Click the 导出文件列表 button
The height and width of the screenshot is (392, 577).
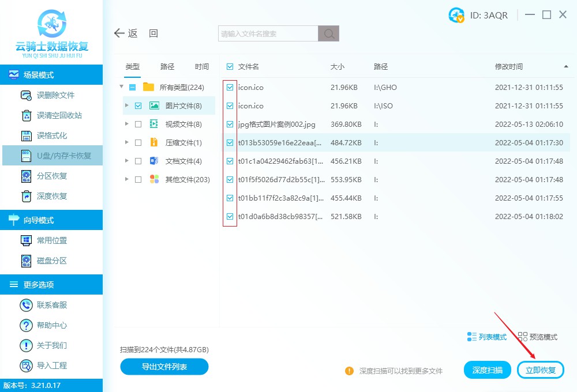[164, 367]
